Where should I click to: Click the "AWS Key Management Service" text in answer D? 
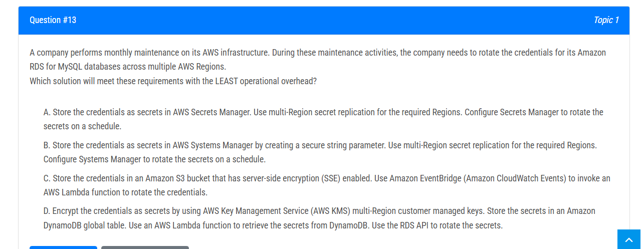(x=256, y=211)
